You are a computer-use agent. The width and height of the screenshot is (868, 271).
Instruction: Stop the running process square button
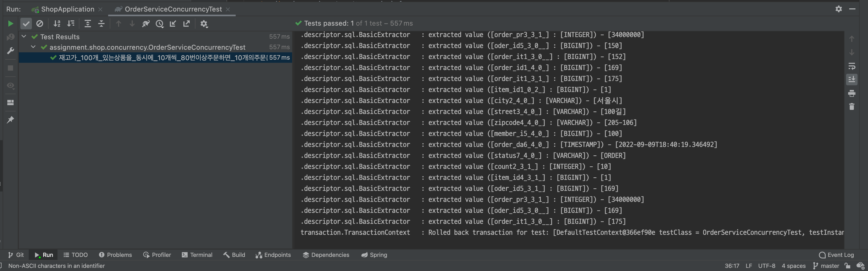click(x=10, y=68)
